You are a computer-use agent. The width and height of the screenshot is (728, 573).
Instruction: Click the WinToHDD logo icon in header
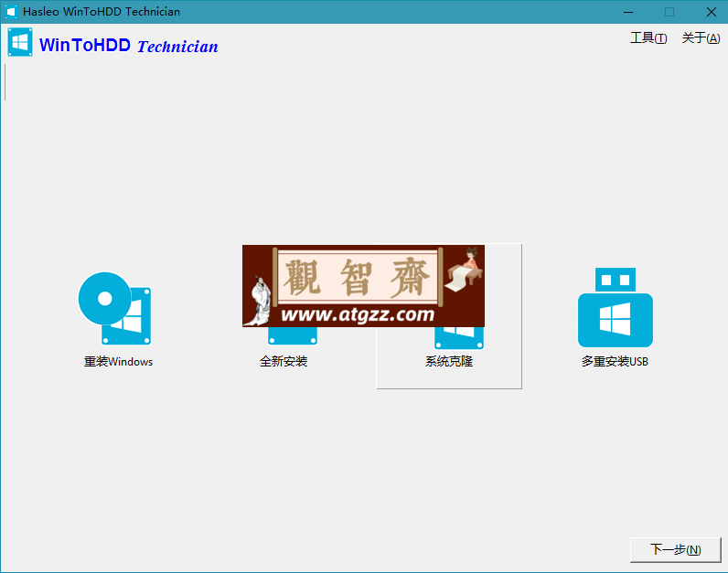point(20,42)
